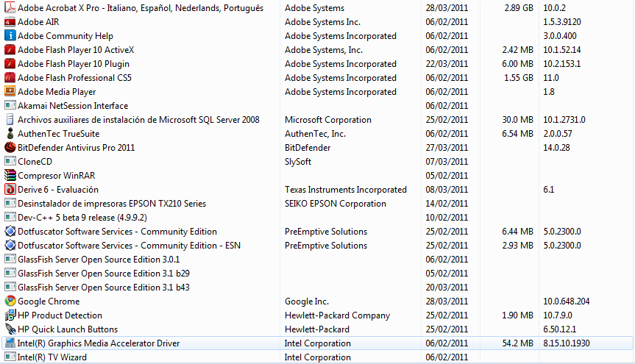Click the Adobe Media Player icon
Viewport: 635px width, 364px height.
tap(10, 91)
